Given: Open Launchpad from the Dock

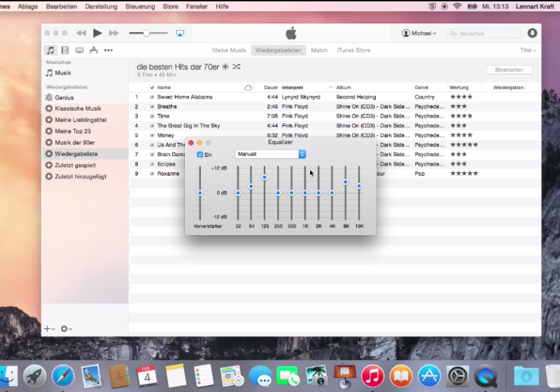Looking at the screenshot, I should click(x=34, y=376).
